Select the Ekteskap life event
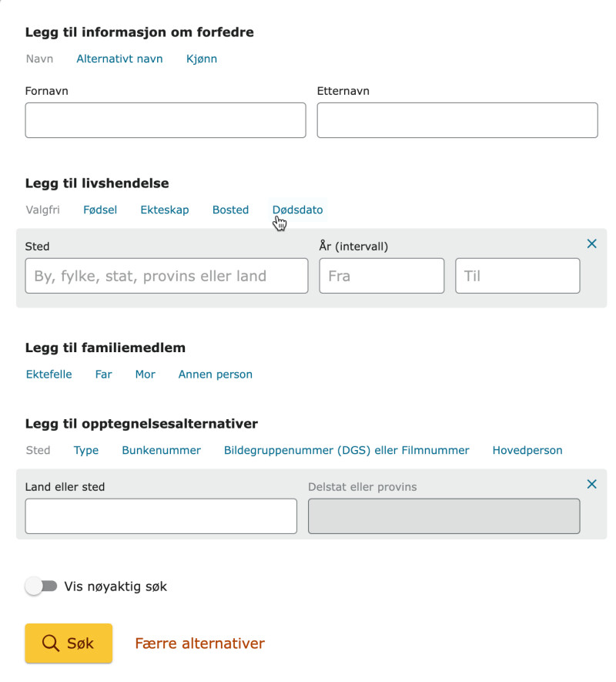 (x=165, y=210)
